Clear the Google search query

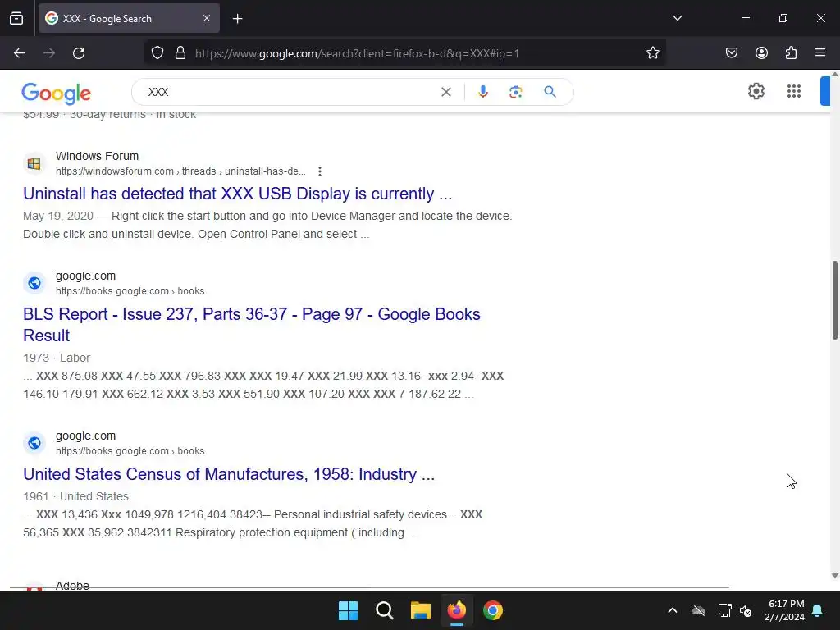point(445,92)
